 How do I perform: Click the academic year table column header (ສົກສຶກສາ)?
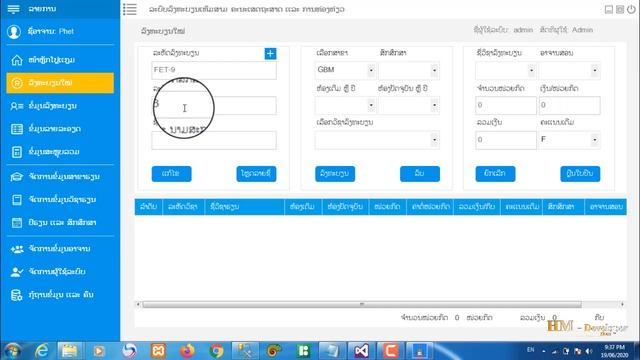tap(563, 207)
